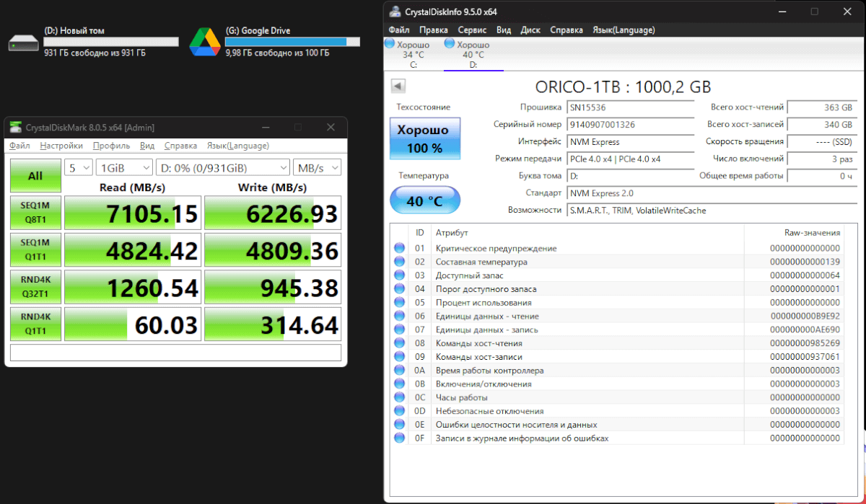Click the SEQ1M Q8T1 read result 7105.15
The image size is (866, 504).
click(x=133, y=213)
